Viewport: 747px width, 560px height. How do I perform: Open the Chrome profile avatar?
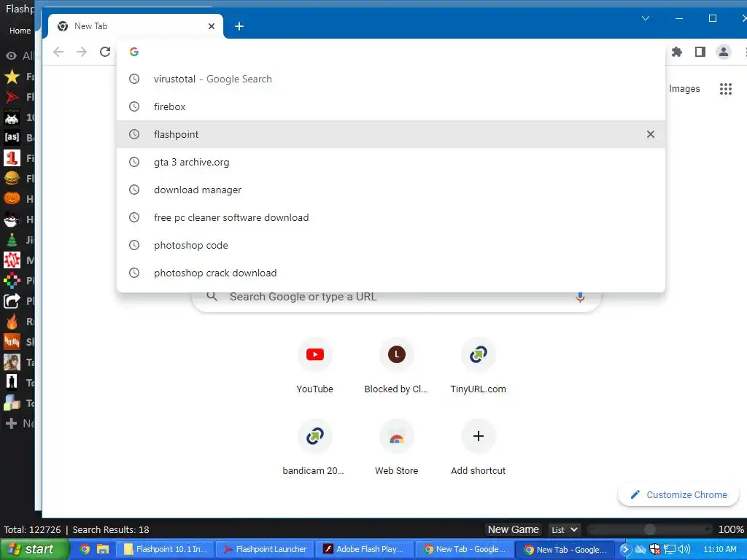coord(723,52)
